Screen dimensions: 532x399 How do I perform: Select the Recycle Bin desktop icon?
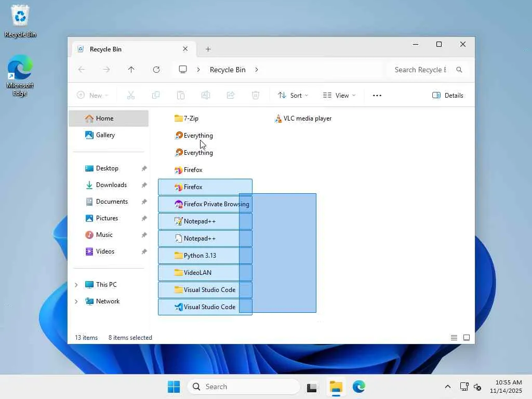(20, 21)
